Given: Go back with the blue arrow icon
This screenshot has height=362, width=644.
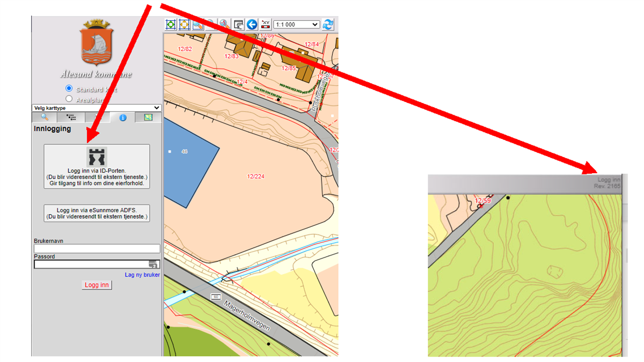Looking at the screenshot, I should click(x=252, y=24).
